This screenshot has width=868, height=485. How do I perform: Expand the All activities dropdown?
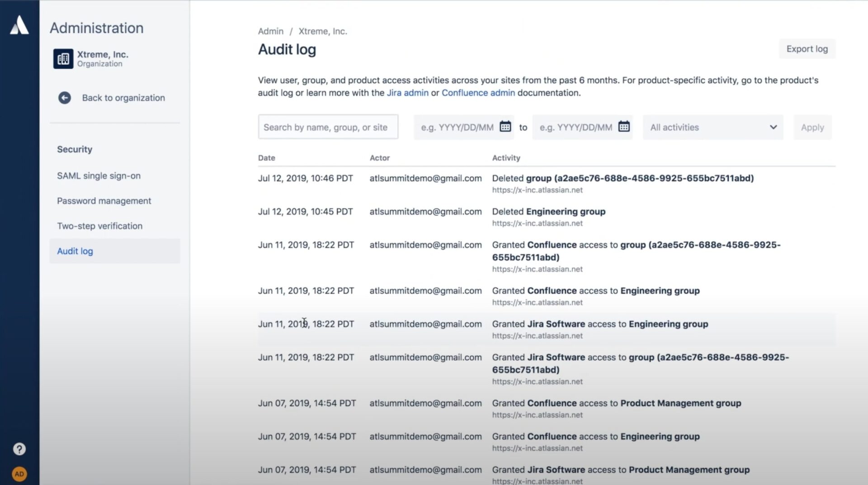point(713,127)
